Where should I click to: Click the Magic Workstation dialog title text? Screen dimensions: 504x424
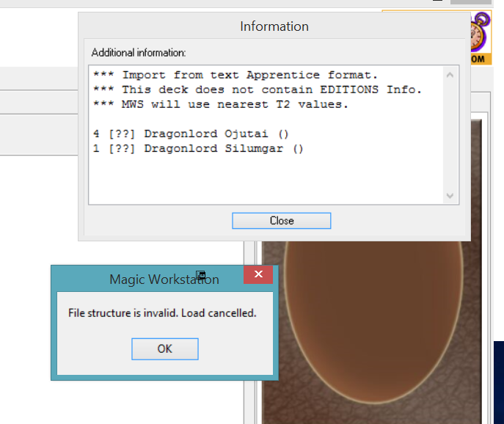164,279
